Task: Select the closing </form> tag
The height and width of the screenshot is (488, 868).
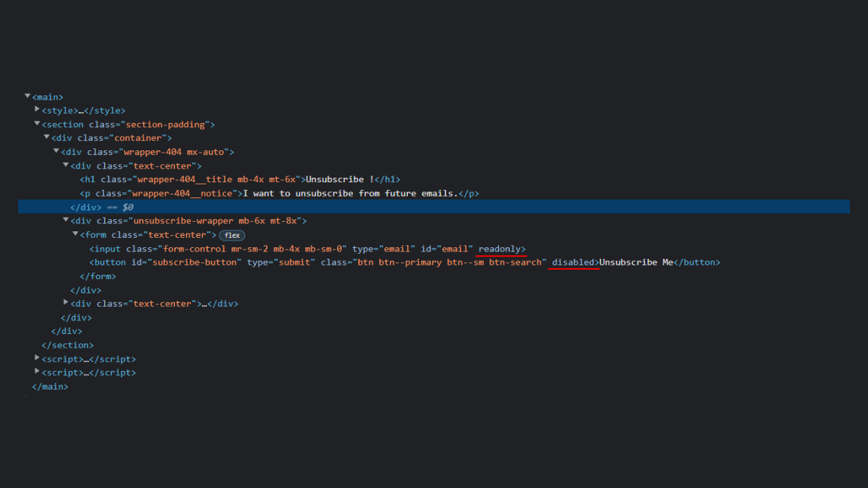Action: [98, 276]
